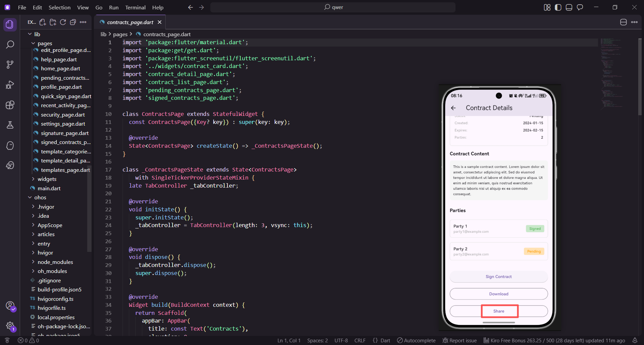Screen dimensions: 644x345
Task: Open Kiro Free Bonus usage status
Action: [554, 340]
